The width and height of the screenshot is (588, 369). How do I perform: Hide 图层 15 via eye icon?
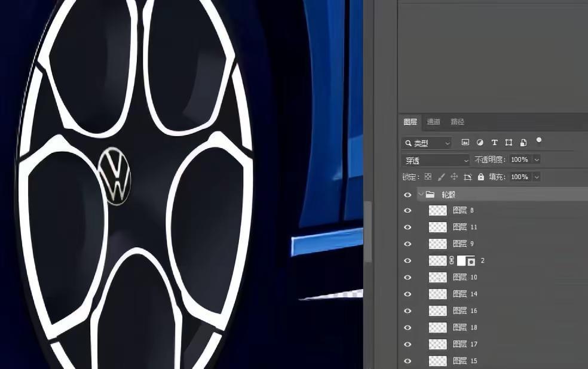(408, 361)
